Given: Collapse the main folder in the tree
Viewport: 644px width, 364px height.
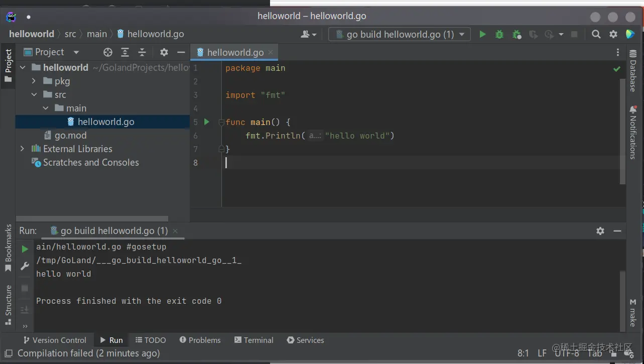Looking at the screenshot, I should [45, 108].
